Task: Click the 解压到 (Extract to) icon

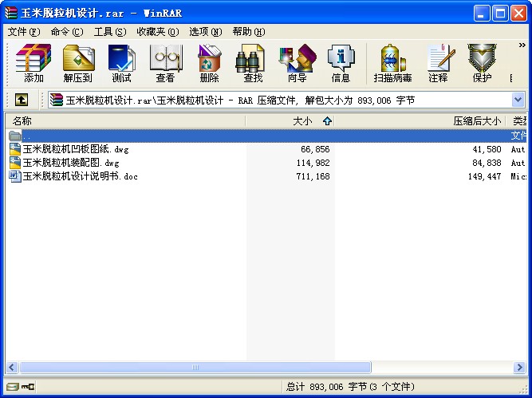Action: coord(78,63)
